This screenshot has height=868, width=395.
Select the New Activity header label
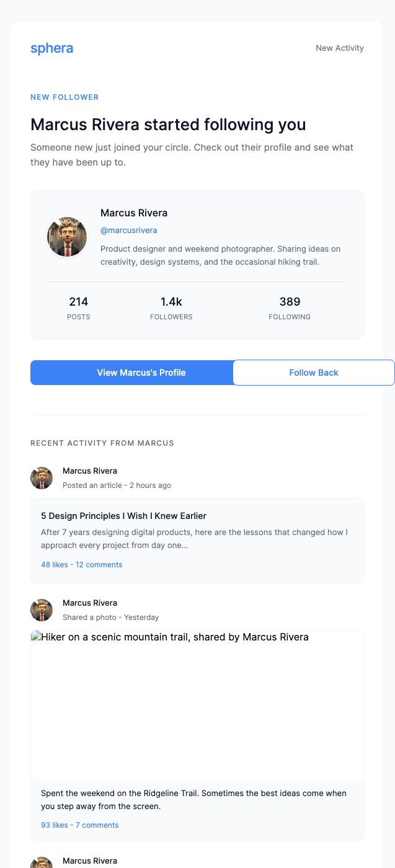tap(339, 48)
